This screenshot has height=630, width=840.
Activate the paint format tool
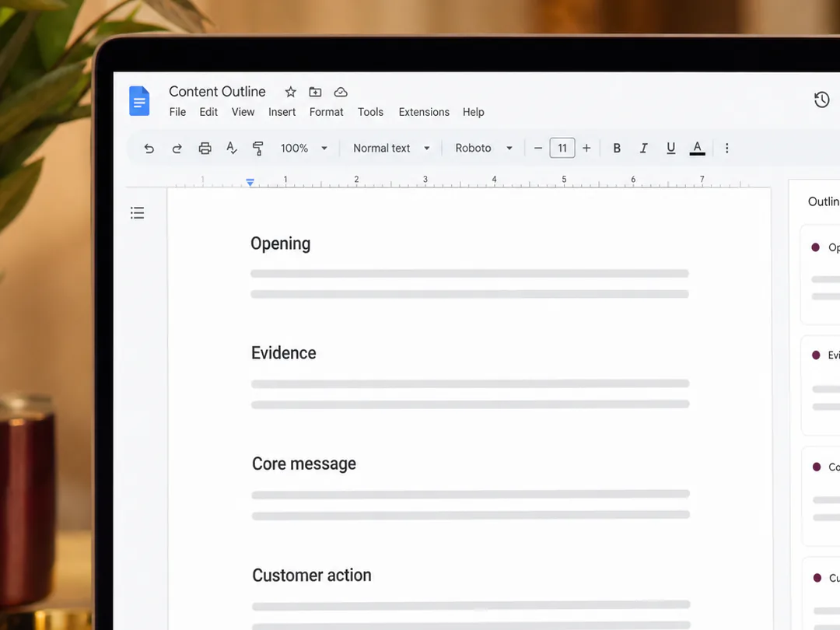(257, 149)
